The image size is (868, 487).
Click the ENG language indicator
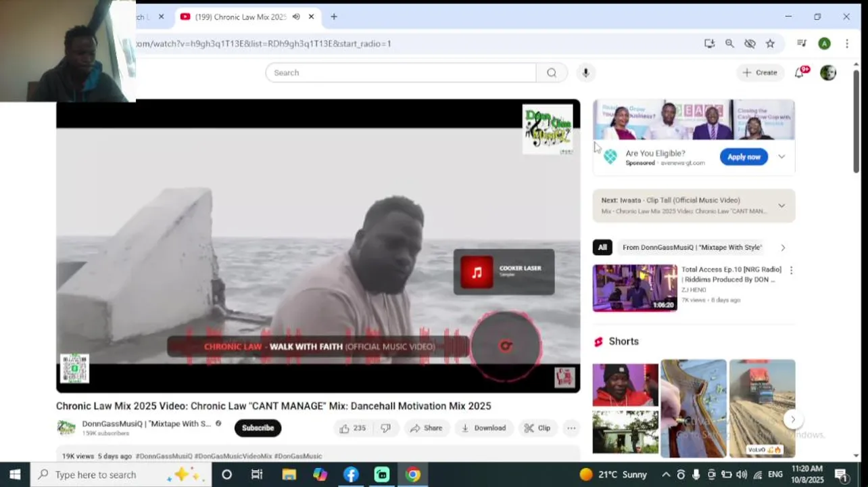point(775,475)
